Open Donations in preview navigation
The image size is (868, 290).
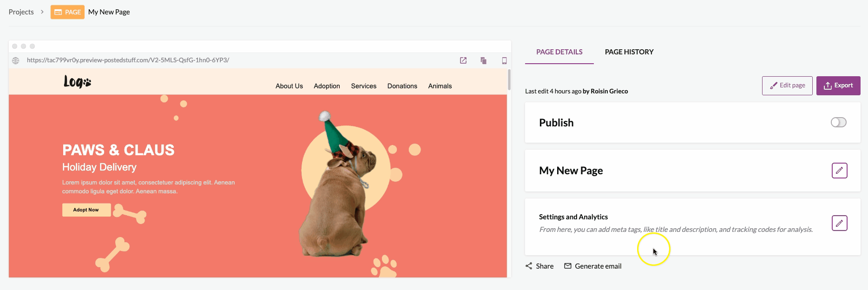(x=402, y=86)
